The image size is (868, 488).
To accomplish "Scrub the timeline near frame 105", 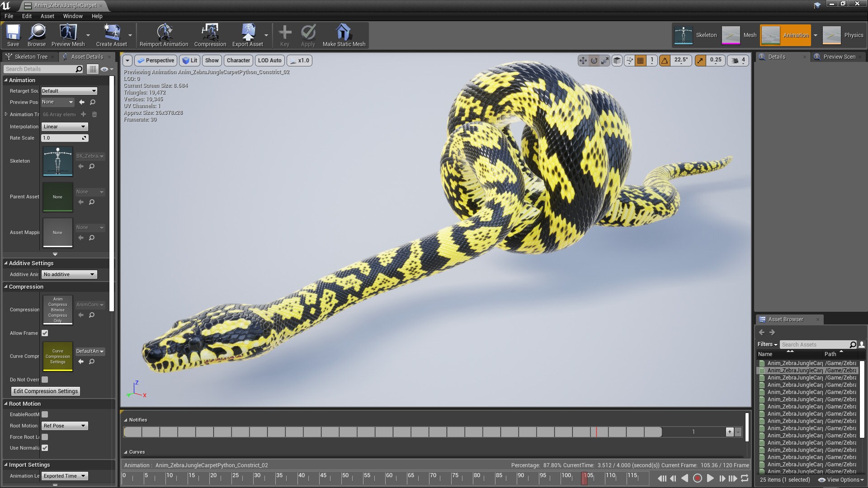I will click(x=585, y=478).
